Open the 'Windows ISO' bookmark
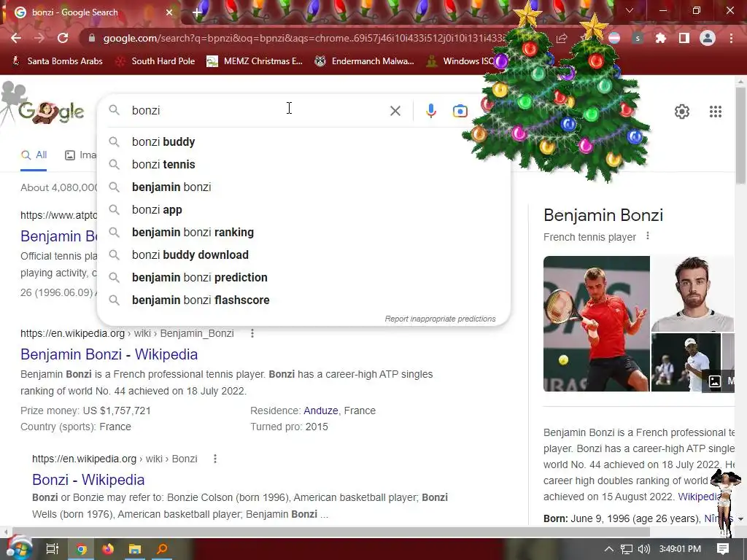Viewport: 747px width, 560px height. pyautogui.click(x=461, y=61)
